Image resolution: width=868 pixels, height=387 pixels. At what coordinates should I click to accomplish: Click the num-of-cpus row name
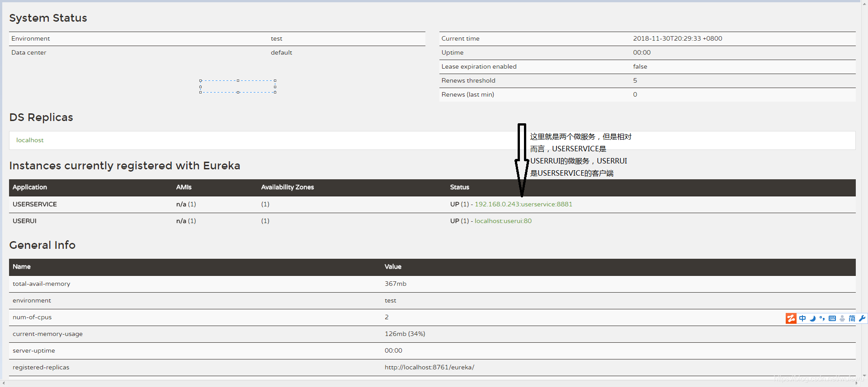[32, 317]
